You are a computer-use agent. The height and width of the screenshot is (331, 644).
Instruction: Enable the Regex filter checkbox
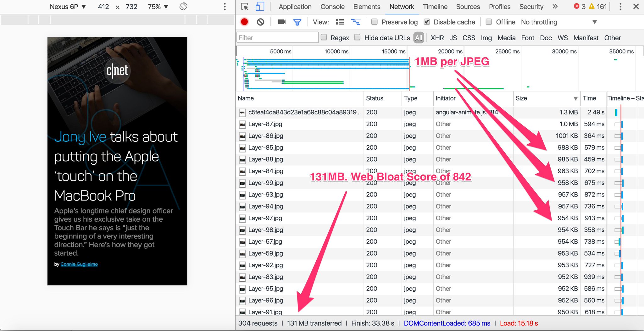(x=324, y=37)
